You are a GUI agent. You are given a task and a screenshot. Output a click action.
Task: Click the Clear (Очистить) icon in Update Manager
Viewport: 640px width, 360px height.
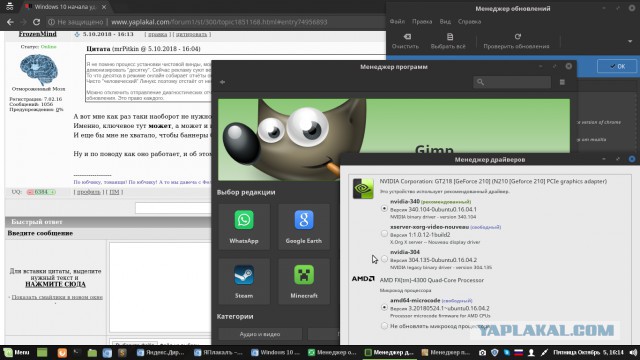click(407, 37)
